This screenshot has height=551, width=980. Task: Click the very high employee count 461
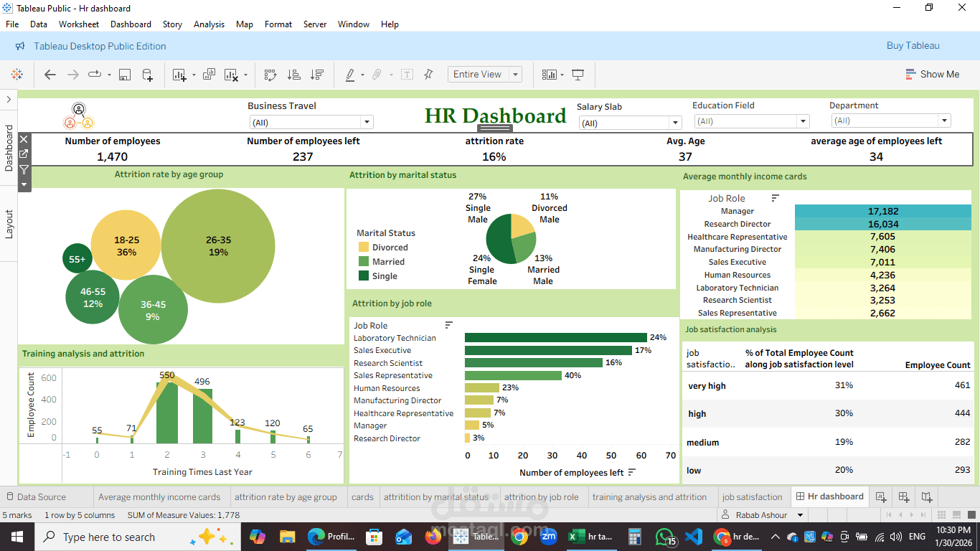click(962, 386)
